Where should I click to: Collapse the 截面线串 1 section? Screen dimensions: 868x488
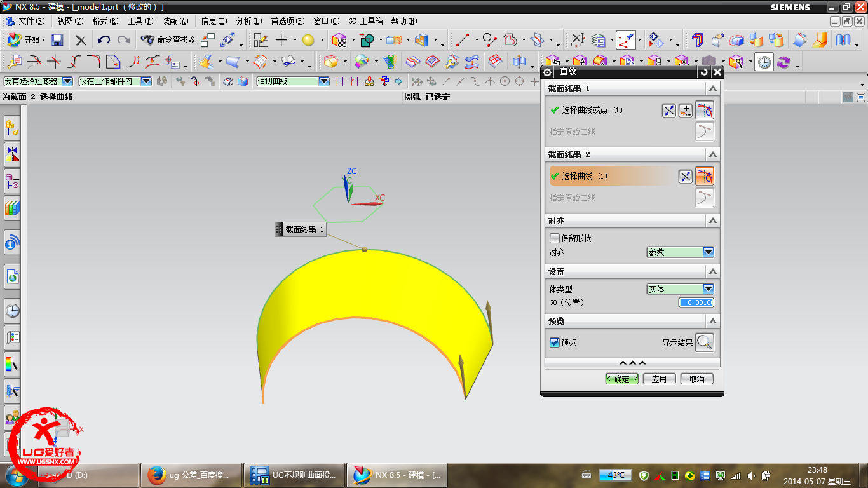[x=713, y=88]
